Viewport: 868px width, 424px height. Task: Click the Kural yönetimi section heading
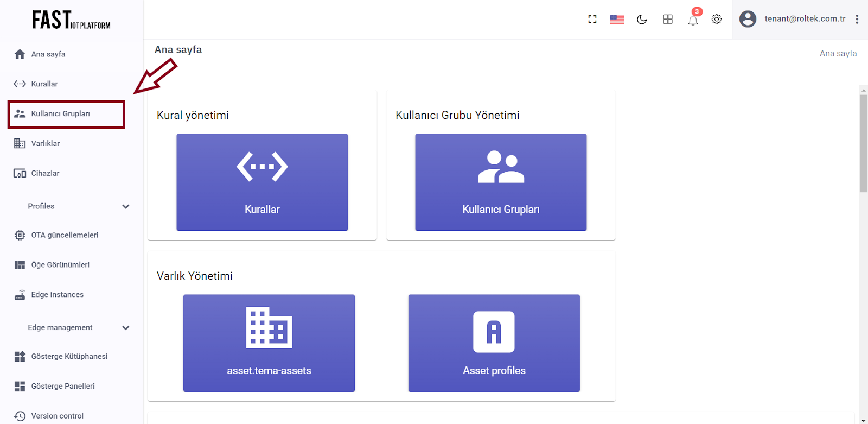193,115
